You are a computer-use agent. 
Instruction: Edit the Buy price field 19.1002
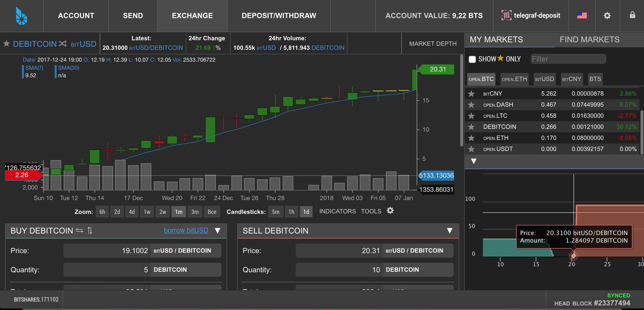pos(107,251)
